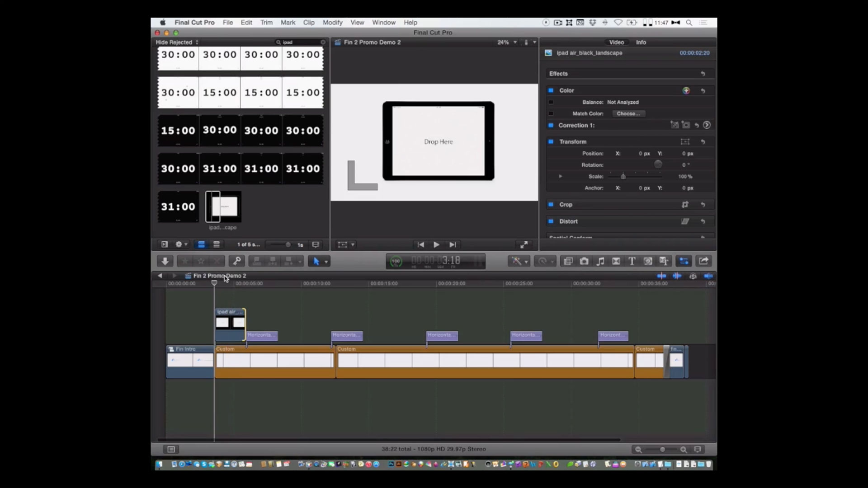The width and height of the screenshot is (868, 488).
Task: Click the unrate outline star icon
Action: point(201,261)
